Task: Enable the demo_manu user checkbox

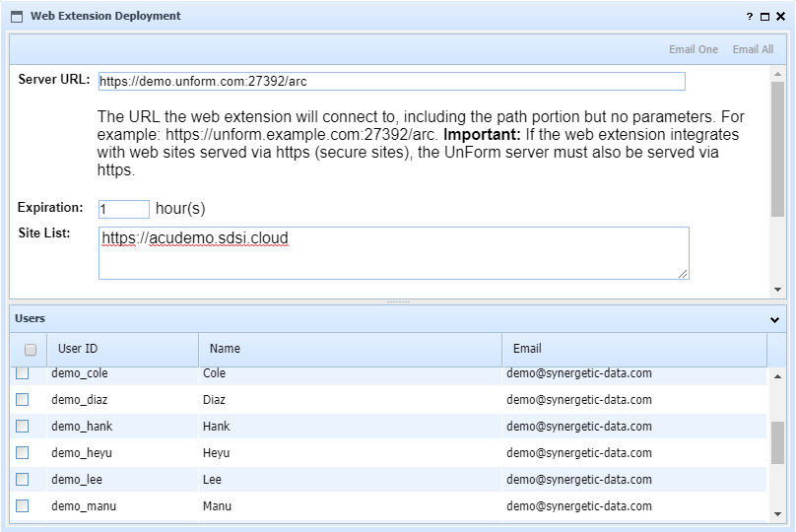Action: pyautogui.click(x=23, y=506)
